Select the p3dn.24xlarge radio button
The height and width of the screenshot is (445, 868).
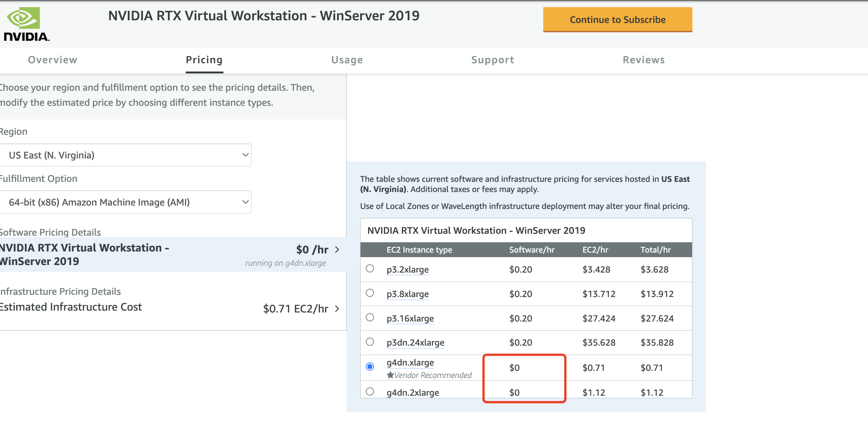click(370, 341)
